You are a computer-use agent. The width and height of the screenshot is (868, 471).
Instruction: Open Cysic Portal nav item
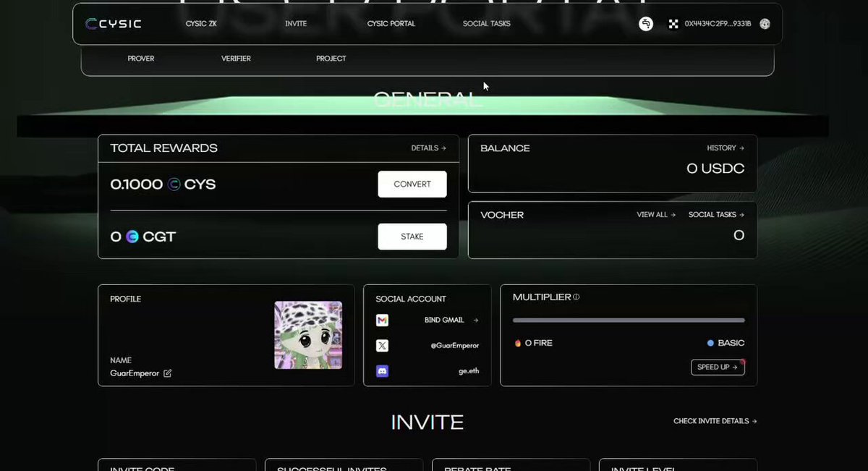391,24
